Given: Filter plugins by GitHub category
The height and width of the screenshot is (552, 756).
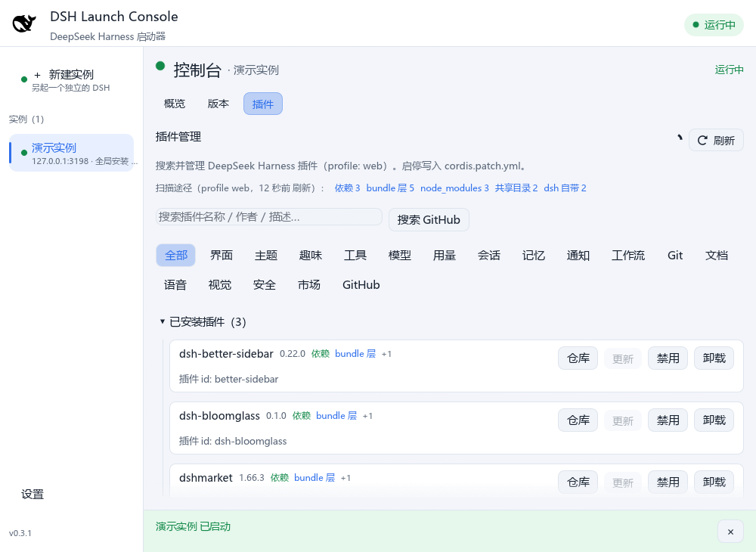Looking at the screenshot, I should (361, 285).
